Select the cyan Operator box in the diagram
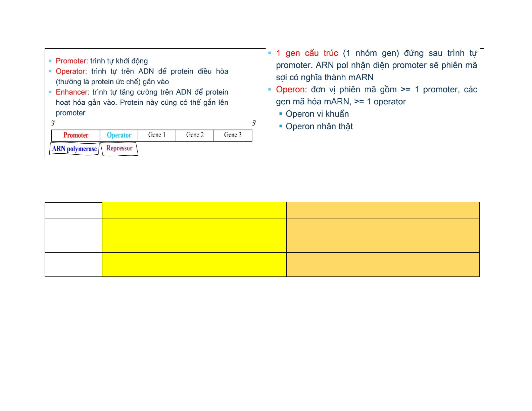532x411 pixels. pos(119,135)
